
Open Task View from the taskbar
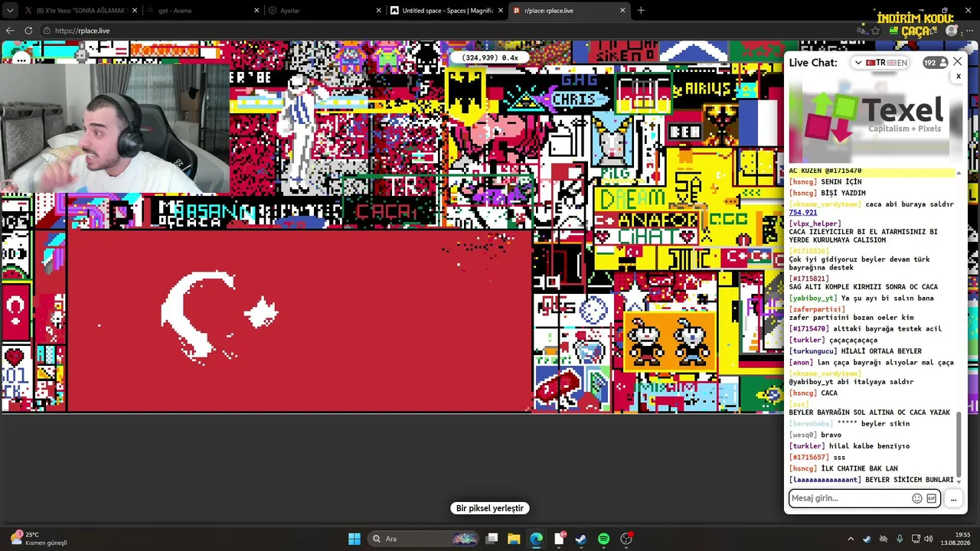click(x=492, y=539)
